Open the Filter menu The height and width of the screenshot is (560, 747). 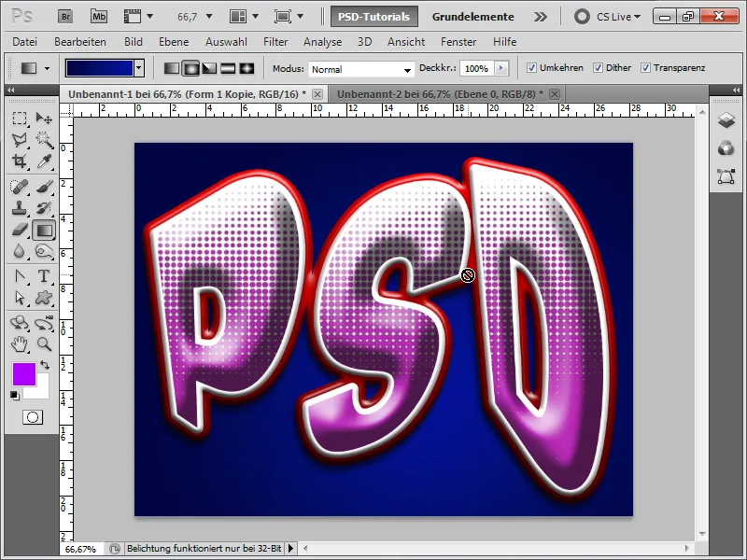(275, 42)
